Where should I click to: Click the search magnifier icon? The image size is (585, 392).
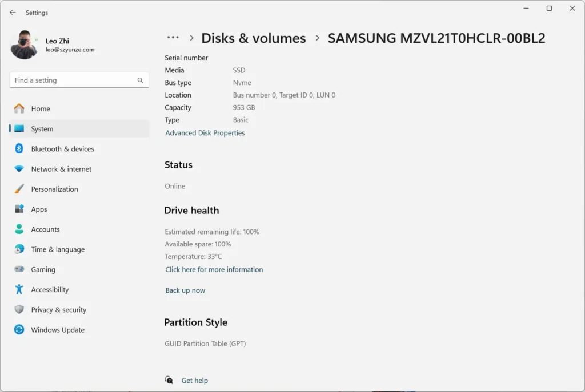[x=140, y=80]
